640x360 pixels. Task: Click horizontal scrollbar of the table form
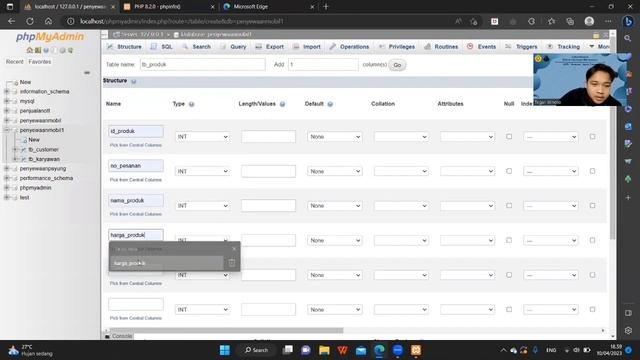coord(227,330)
